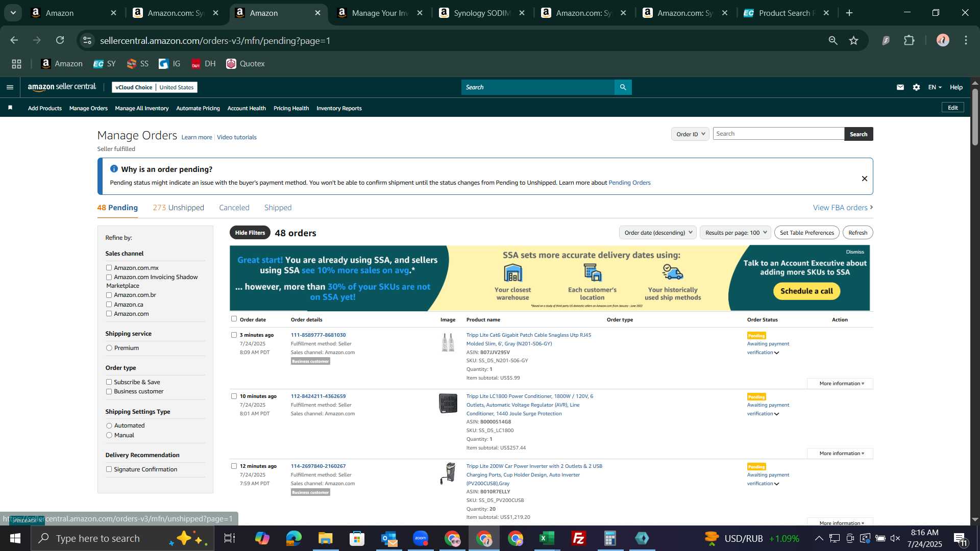Select the Premium shipping service radio
The image size is (980, 551).
[109, 348]
